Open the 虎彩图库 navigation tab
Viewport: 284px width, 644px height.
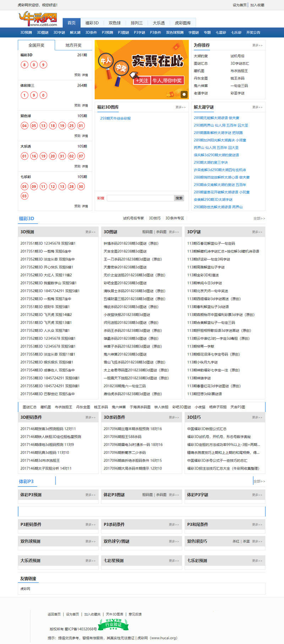point(183,23)
